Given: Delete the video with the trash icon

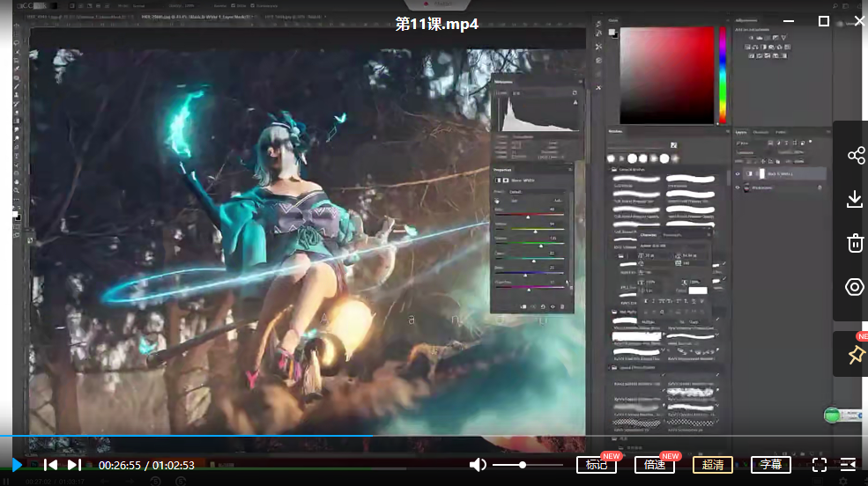Looking at the screenshot, I should pos(855,244).
